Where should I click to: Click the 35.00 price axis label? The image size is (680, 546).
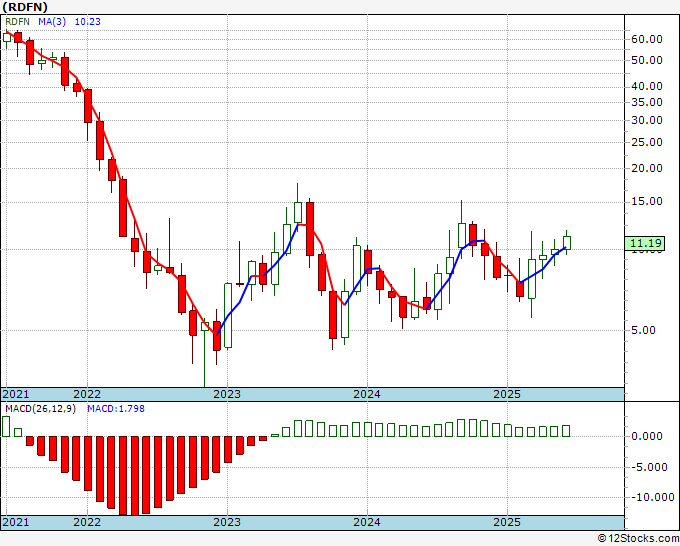pos(647,102)
